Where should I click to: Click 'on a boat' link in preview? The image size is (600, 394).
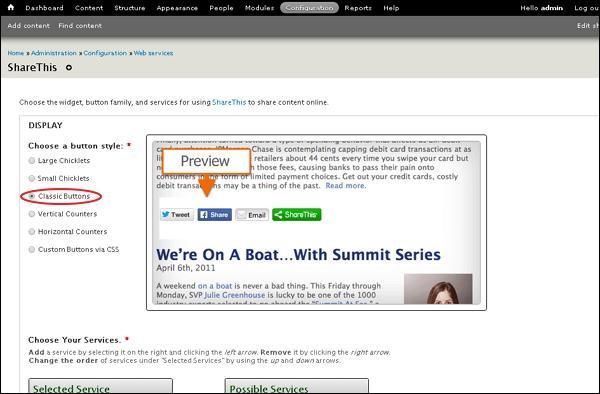pos(215,286)
